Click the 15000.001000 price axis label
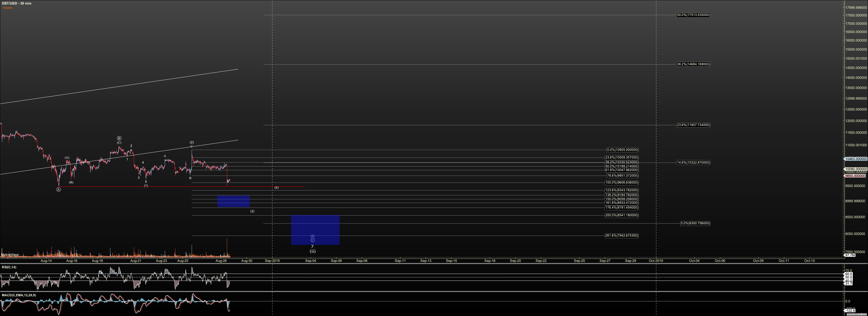Viewport: 868px width, 316px height. 855,59
